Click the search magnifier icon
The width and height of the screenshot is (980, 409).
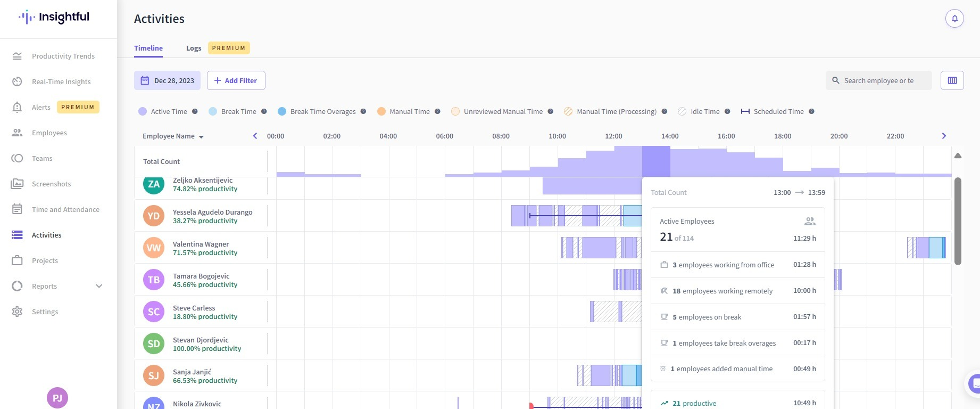[836, 80]
